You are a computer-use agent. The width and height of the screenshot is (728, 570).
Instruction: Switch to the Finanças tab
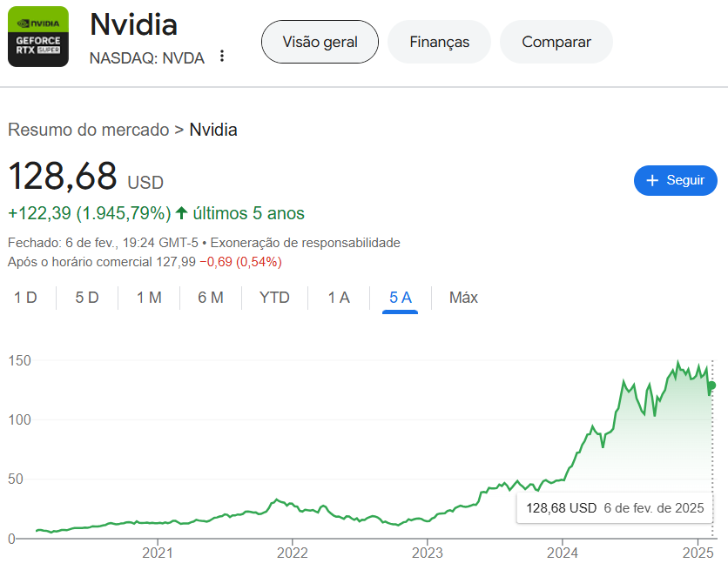tap(439, 42)
